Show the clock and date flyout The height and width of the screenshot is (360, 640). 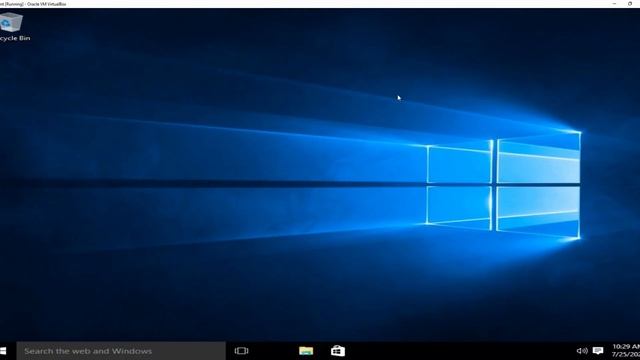tap(626, 351)
